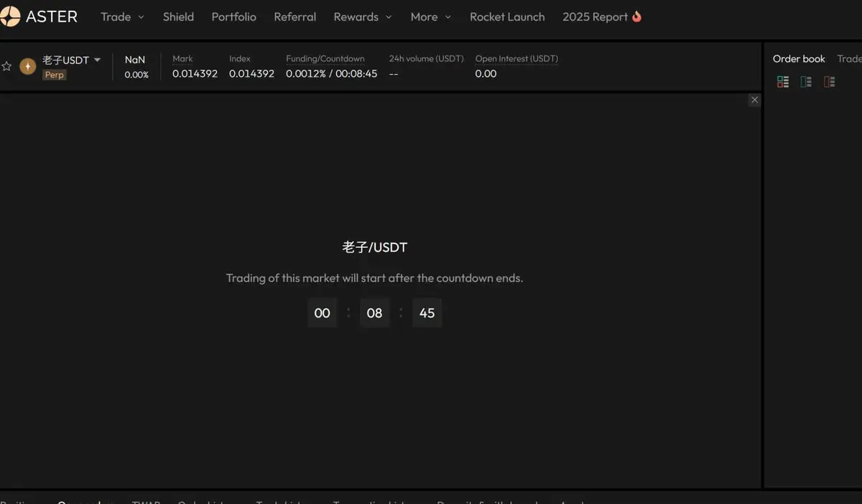Click the Index price label
Screen dimensions: 862x504
(x=240, y=59)
